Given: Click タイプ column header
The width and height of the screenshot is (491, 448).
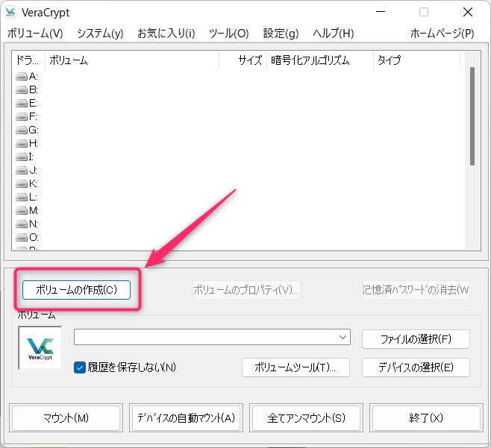Looking at the screenshot, I should pos(417,60).
